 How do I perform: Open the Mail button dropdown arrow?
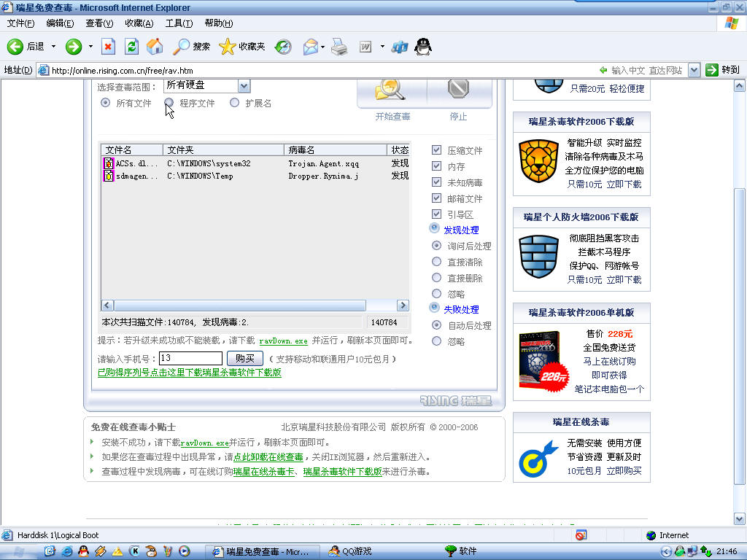[x=323, y=47]
